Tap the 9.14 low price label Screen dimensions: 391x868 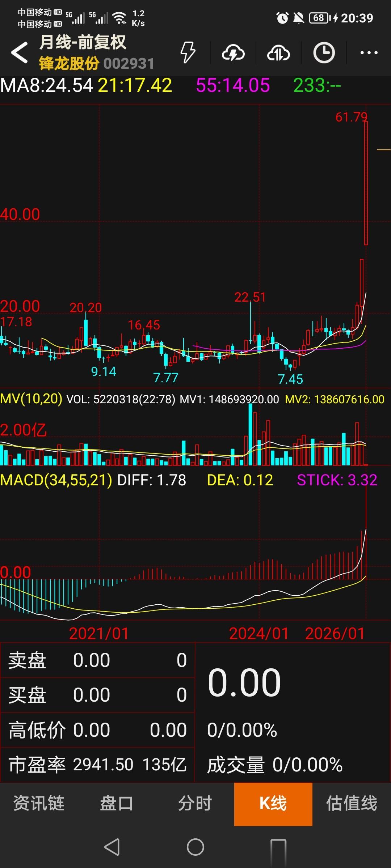(x=104, y=371)
